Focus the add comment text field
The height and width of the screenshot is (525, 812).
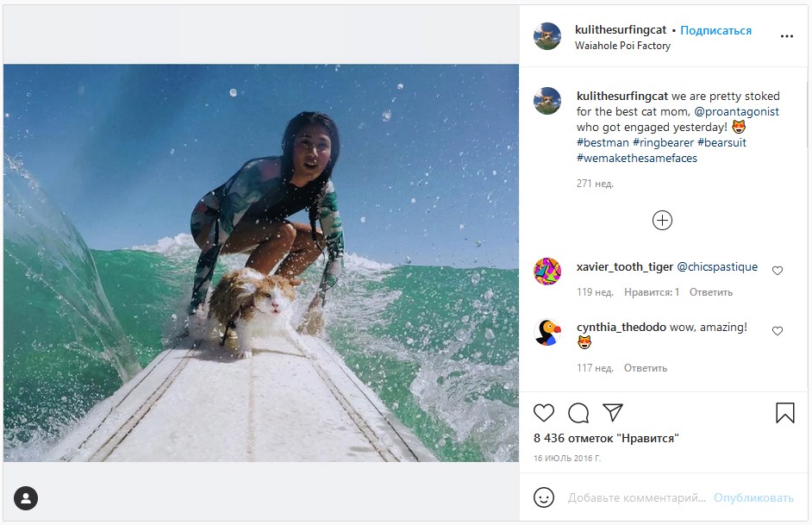coord(636,498)
